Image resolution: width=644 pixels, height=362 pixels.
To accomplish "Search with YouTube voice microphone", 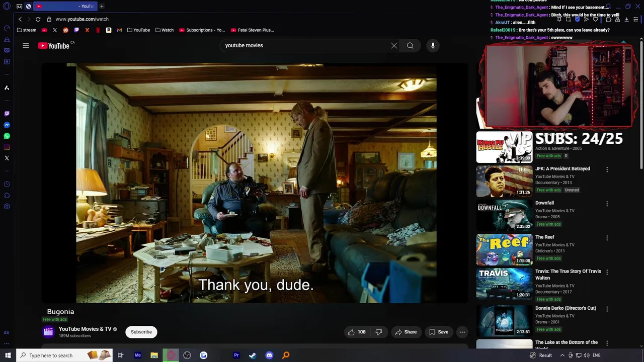I will click(x=433, y=46).
